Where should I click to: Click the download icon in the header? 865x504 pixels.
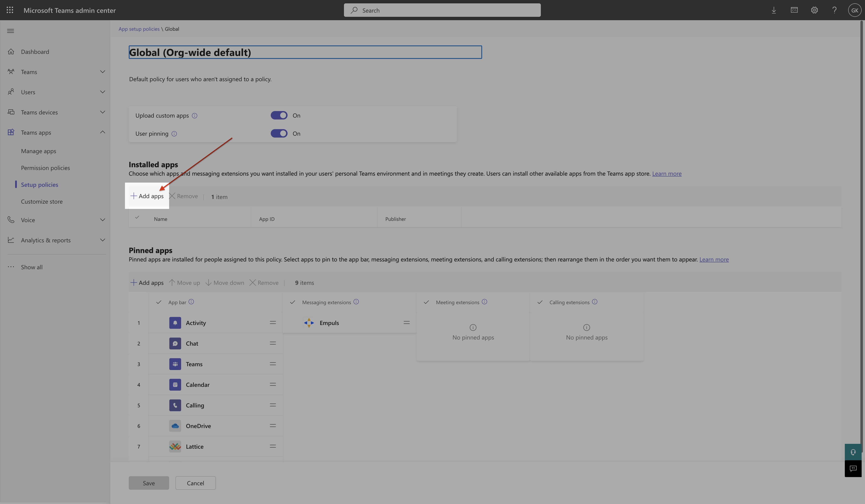(x=774, y=10)
